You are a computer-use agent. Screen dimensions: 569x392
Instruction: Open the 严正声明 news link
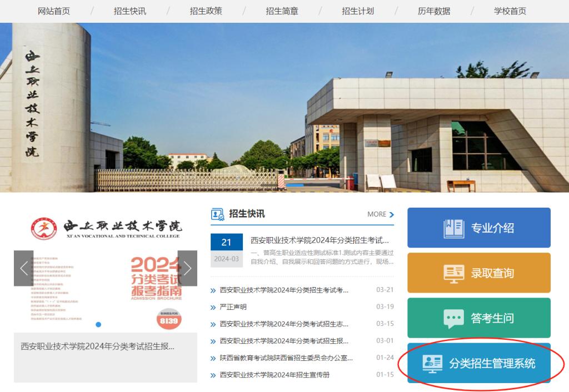tap(233, 307)
